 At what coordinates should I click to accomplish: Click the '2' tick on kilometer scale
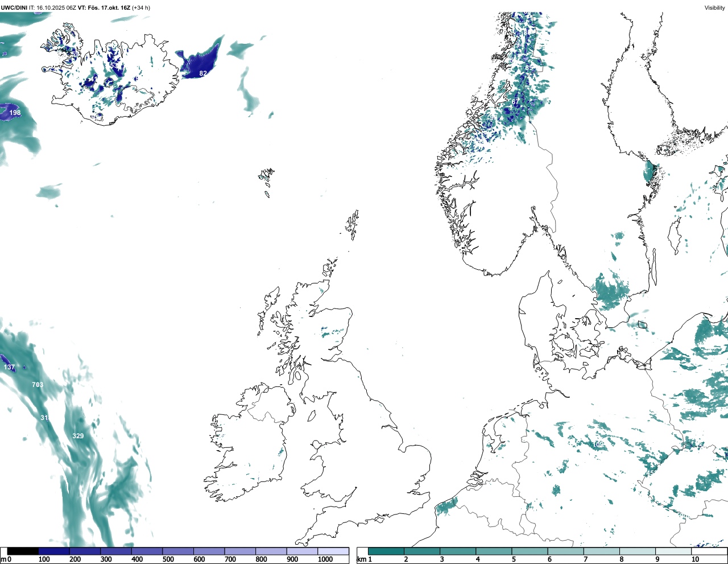click(406, 559)
